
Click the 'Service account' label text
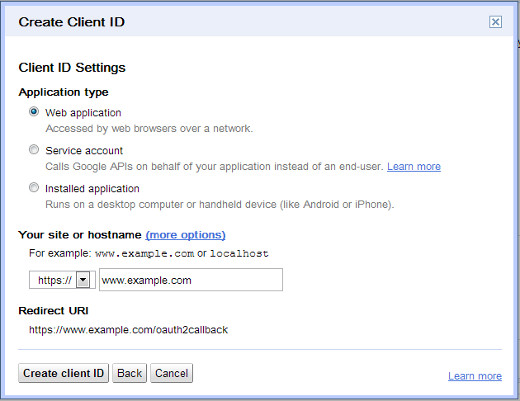84,151
